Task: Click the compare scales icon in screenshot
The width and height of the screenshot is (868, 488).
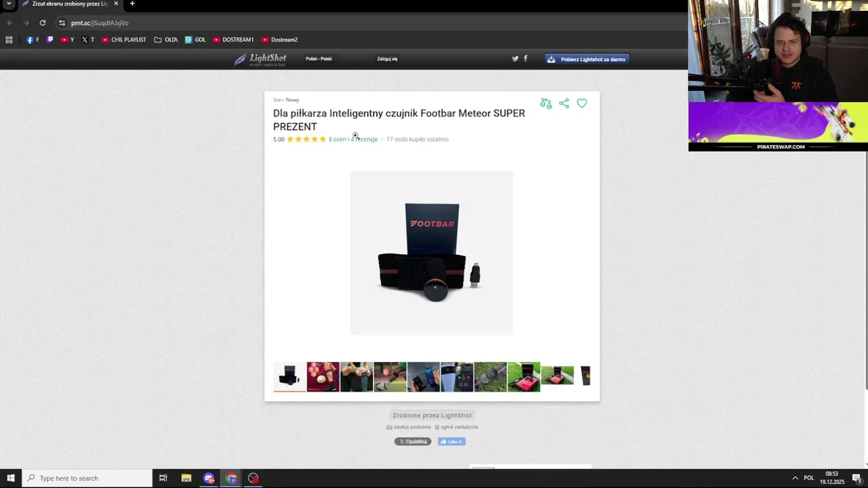Action: 546,104
